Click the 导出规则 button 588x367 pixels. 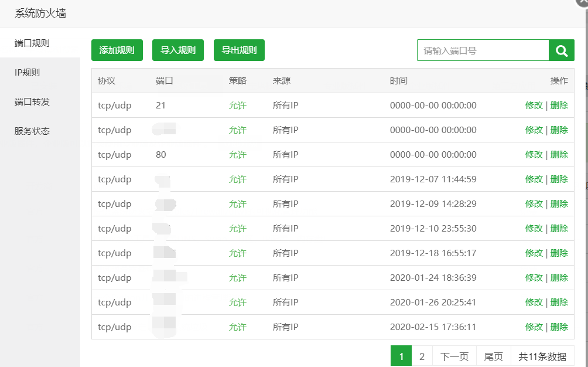pos(240,50)
